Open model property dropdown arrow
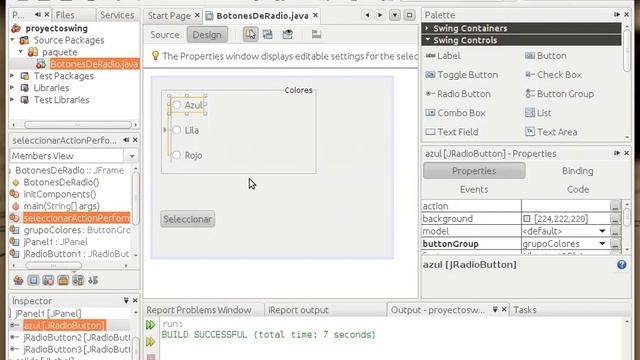This screenshot has height=360, width=640. [602, 231]
